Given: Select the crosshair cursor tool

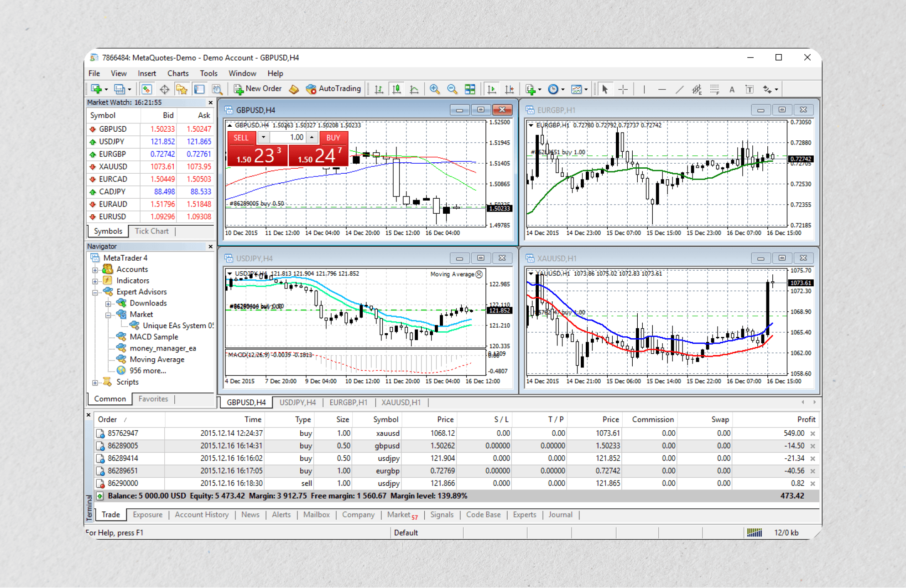Looking at the screenshot, I should [x=623, y=89].
